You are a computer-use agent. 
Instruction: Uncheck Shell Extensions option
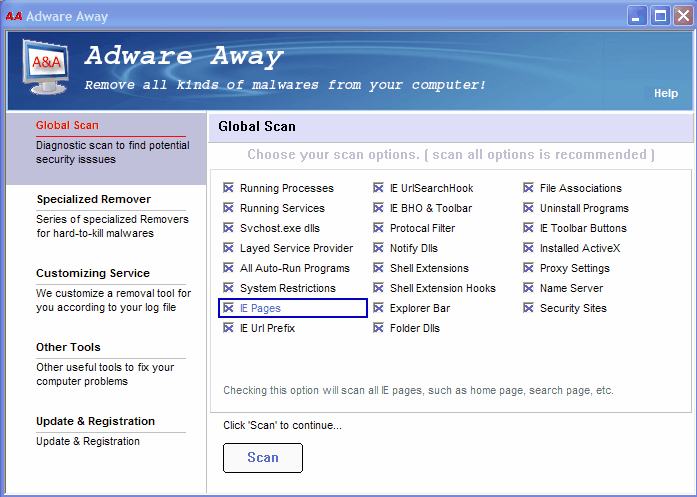click(x=378, y=268)
